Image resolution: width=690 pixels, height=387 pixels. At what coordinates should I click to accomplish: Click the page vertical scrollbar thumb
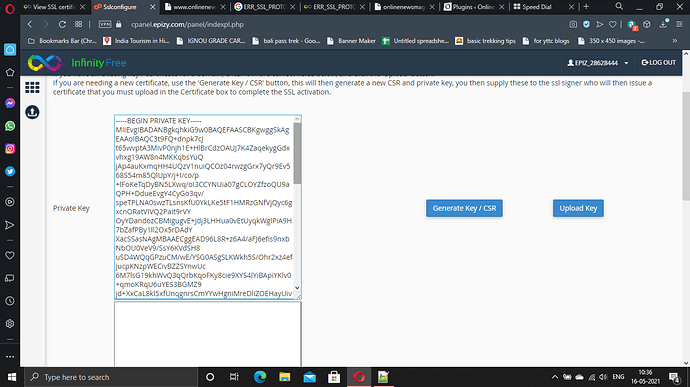(686, 146)
